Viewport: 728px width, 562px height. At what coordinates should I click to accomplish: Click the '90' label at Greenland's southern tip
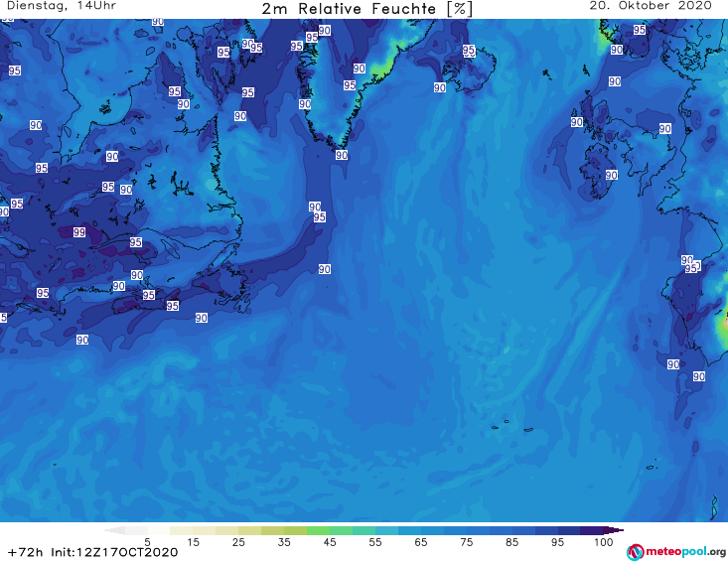[x=342, y=155]
